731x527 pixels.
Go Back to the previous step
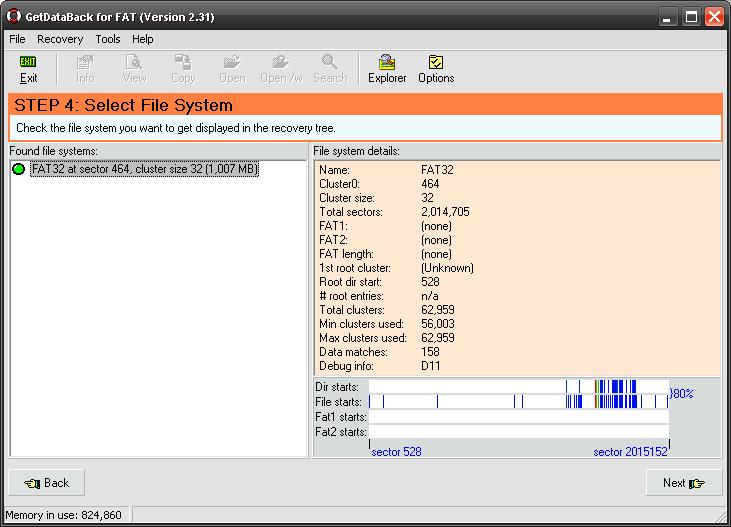(47, 483)
